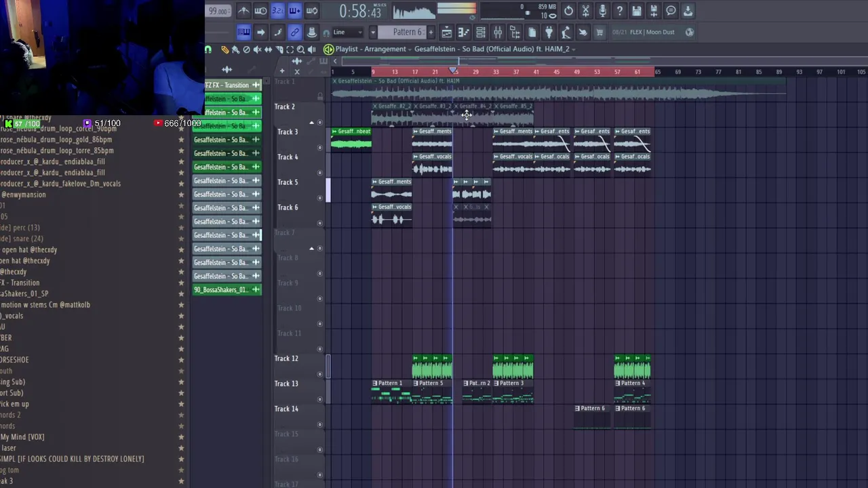This screenshot has width=868, height=488.
Task: Toggle multilink to controllers icon
Action: tap(294, 32)
